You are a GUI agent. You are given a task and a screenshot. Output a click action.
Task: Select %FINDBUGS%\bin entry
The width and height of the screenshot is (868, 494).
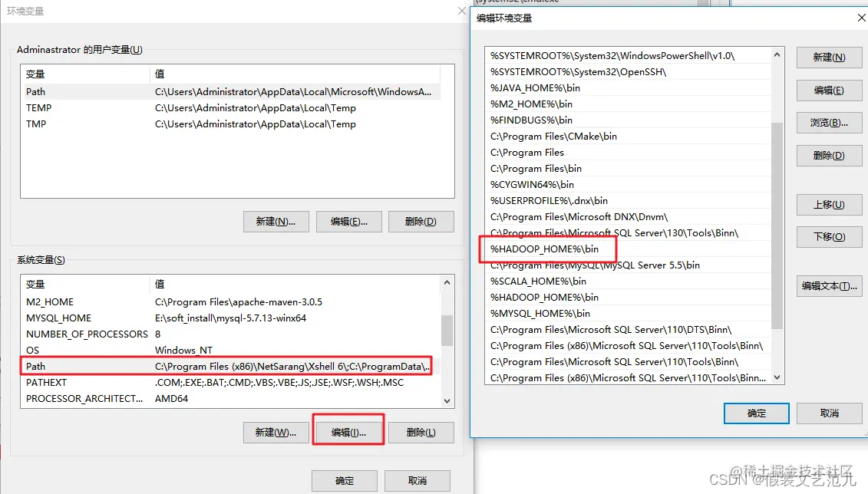pyautogui.click(x=628, y=120)
